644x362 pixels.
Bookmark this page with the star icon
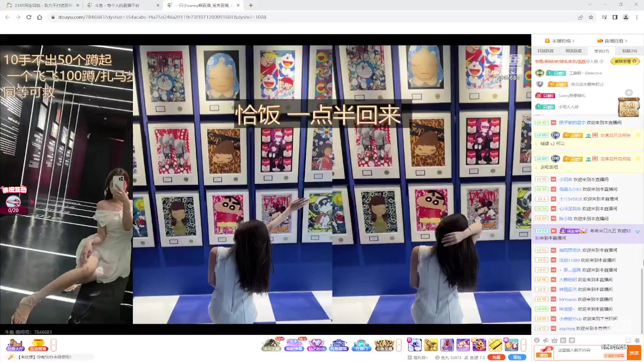(x=591, y=17)
